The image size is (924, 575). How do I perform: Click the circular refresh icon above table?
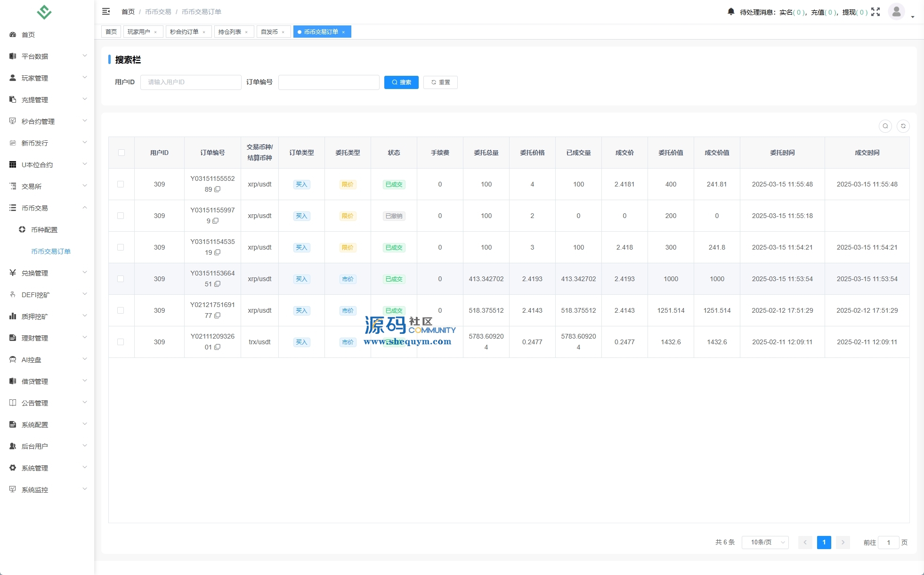click(x=903, y=126)
